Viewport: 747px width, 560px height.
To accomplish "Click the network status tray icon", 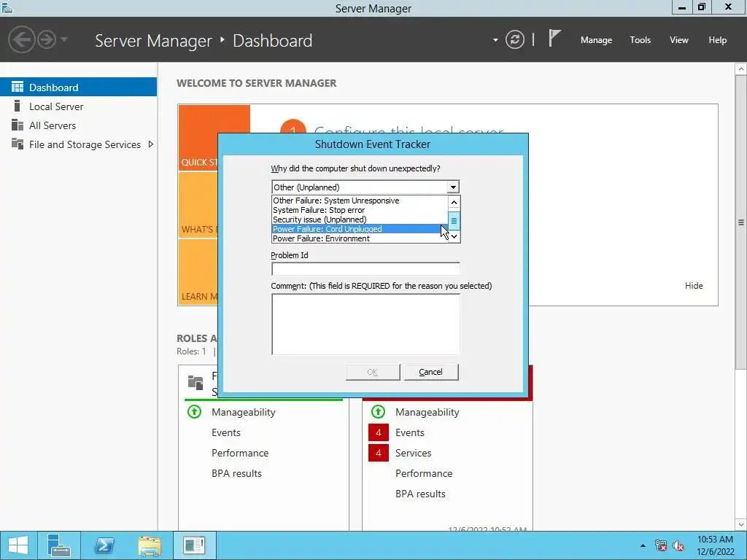I will [660, 545].
